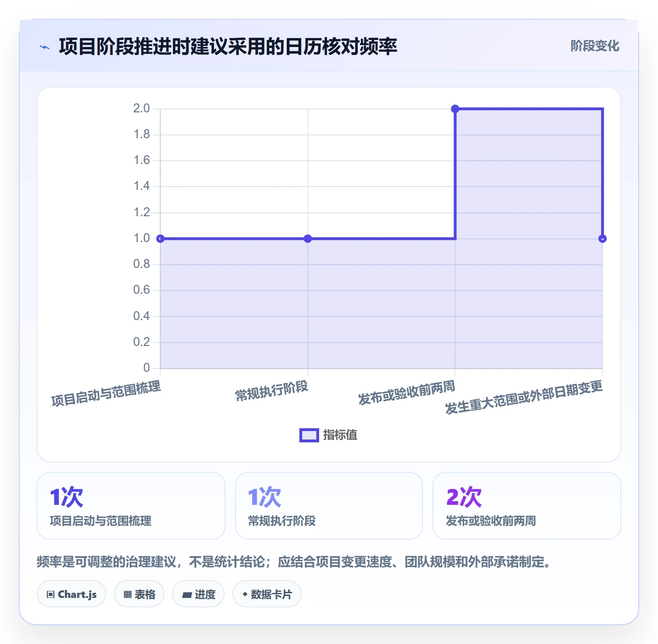Image resolution: width=658 pixels, height=644 pixels.
Task: Click the y-axis tick 0.8
Action: click(x=141, y=264)
